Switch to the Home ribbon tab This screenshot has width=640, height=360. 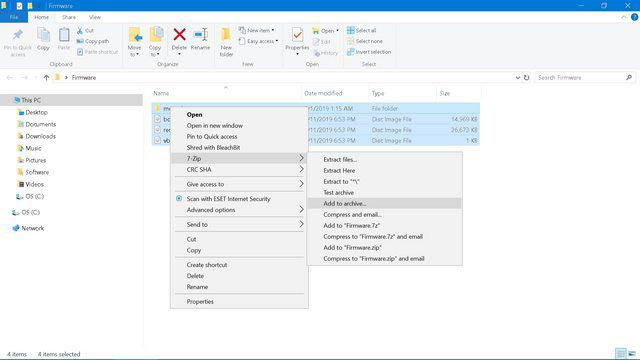[x=41, y=17]
